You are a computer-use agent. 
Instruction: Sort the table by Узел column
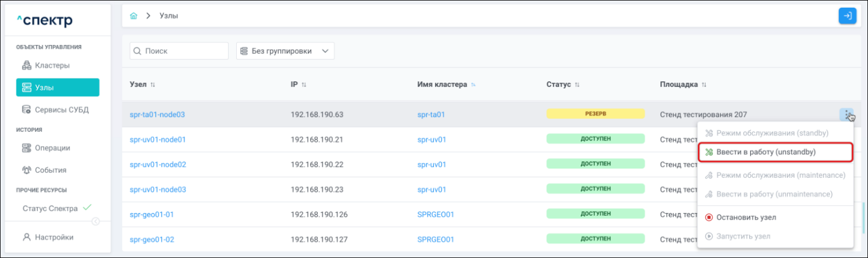pyautogui.click(x=153, y=85)
